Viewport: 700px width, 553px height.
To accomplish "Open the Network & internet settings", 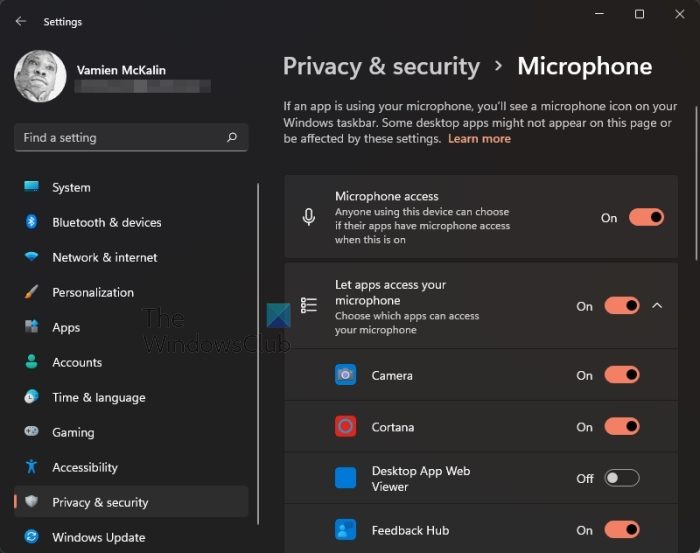I will point(104,257).
